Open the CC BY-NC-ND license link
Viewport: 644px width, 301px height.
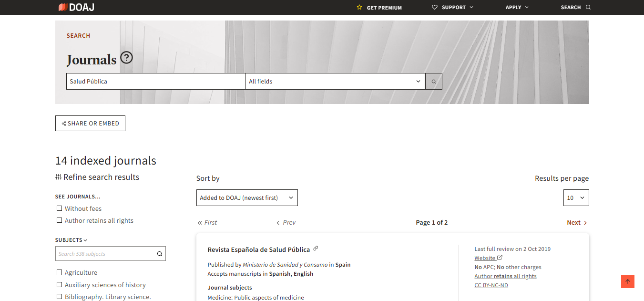tap(491, 285)
